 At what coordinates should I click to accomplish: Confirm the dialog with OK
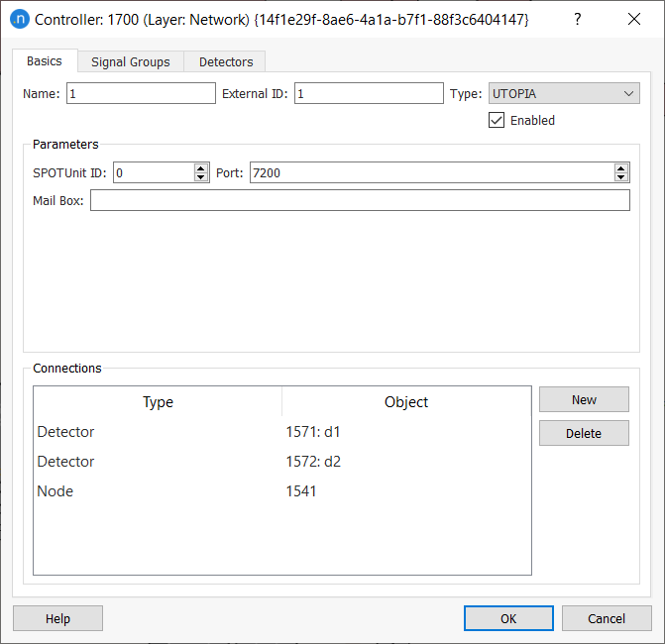click(x=507, y=618)
